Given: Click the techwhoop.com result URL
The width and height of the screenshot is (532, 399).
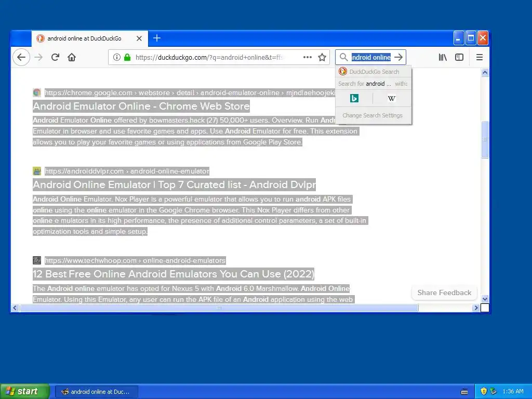Looking at the screenshot, I should pyautogui.click(x=135, y=260).
